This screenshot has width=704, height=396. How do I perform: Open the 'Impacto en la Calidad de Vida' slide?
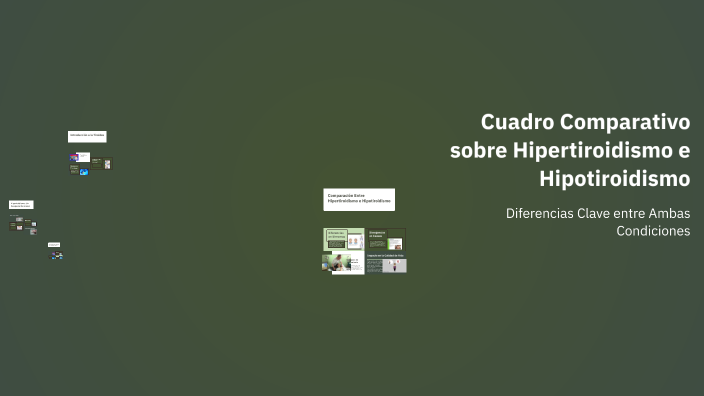(x=387, y=263)
